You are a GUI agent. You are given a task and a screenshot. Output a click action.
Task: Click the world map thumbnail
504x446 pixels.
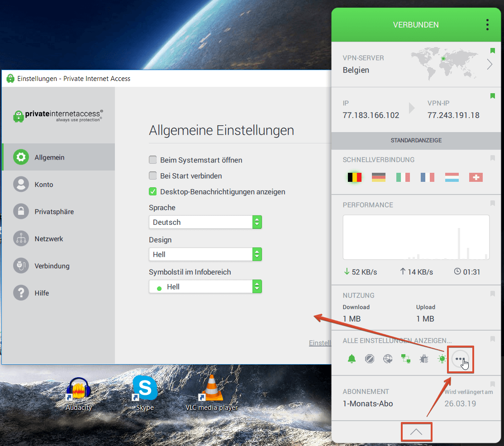pyautogui.click(x=445, y=64)
